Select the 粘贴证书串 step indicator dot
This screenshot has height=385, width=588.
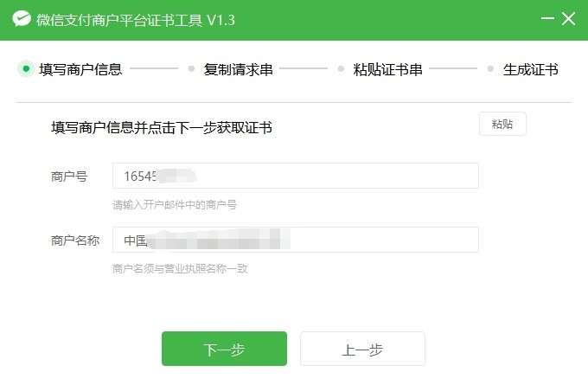341,68
